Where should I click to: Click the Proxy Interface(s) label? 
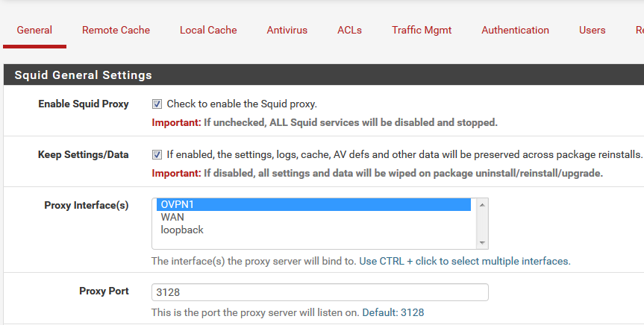pos(87,205)
